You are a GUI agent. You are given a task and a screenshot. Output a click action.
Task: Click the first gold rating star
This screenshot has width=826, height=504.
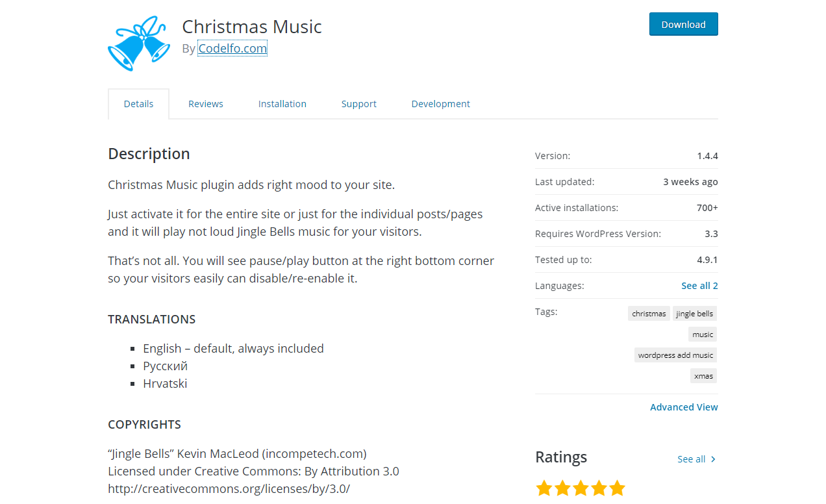tap(544, 488)
